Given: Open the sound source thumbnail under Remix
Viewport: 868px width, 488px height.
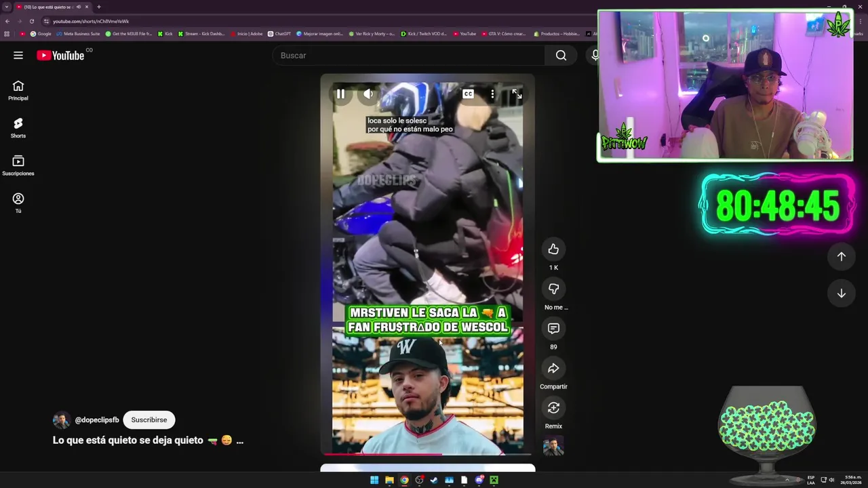Looking at the screenshot, I should click(x=553, y=447).
